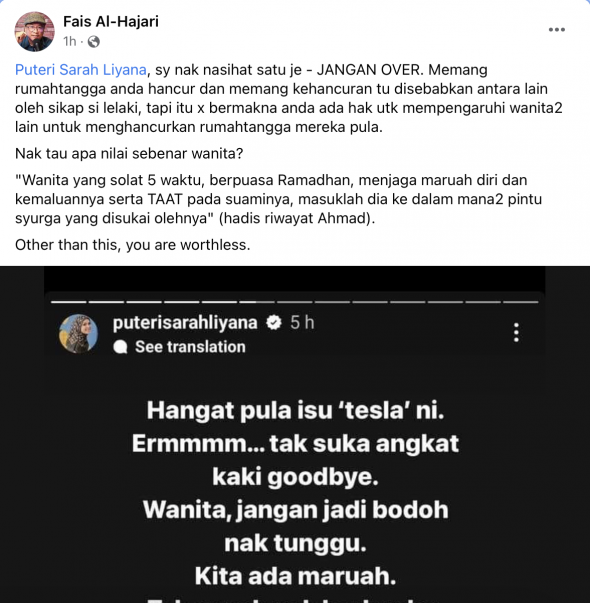Jump to the last story progress segment
This screenshot has width=590, height=603.
[520, 302]
